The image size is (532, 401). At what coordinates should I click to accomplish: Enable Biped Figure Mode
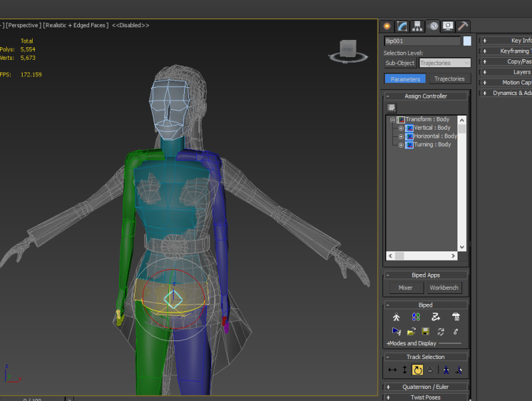397,317
